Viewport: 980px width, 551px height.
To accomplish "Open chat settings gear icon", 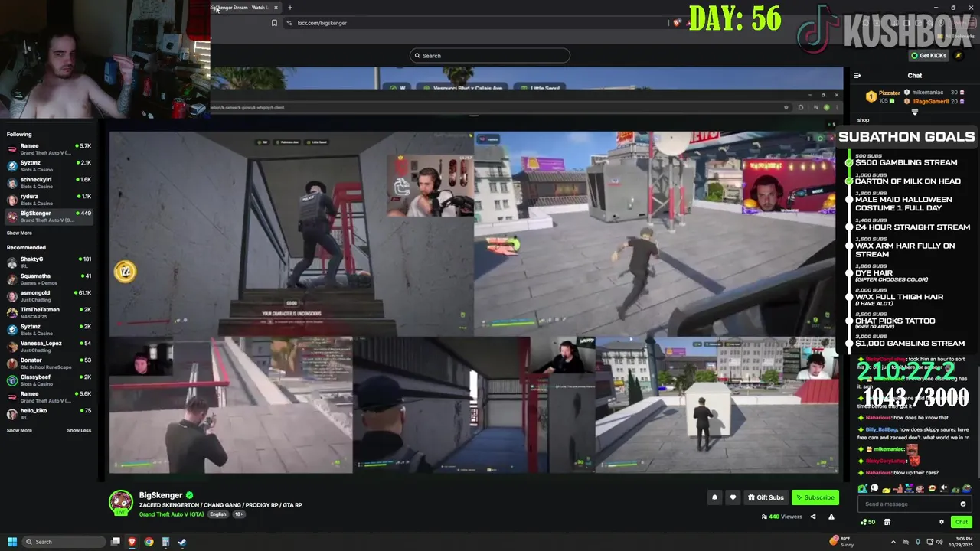I will 942,522.
